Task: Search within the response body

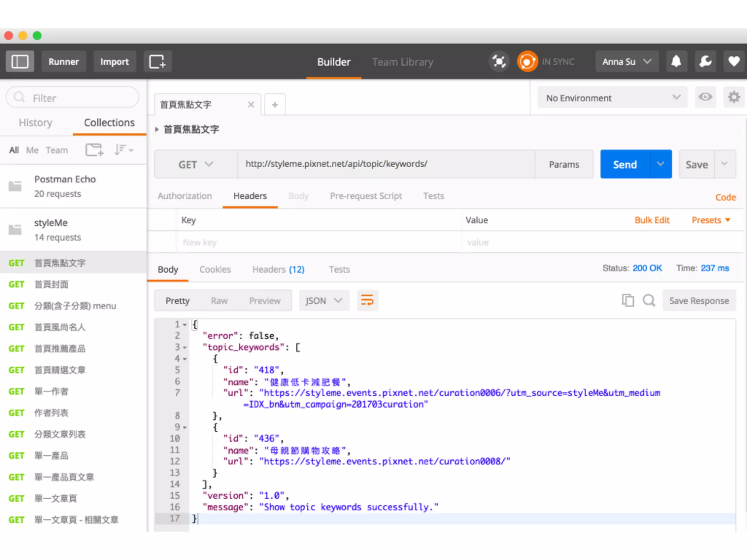Action: (649, 300)
